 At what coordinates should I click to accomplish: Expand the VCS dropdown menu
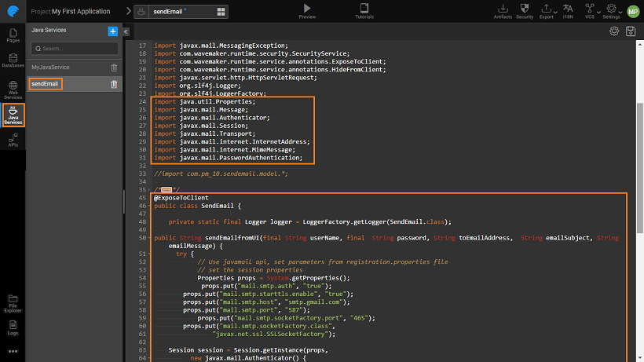click(x=590, y=10)
